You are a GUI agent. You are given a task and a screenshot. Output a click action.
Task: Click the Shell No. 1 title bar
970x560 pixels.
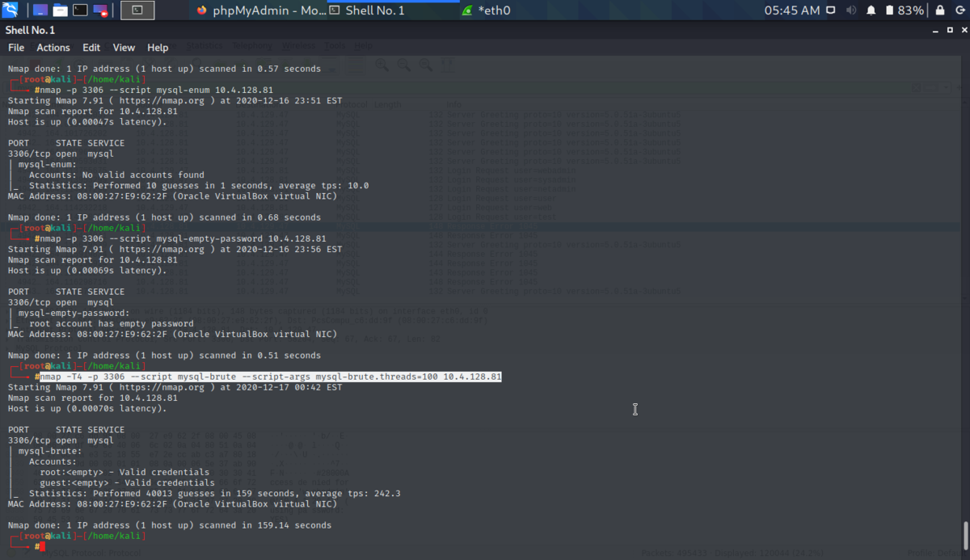(x=485, y=30)
